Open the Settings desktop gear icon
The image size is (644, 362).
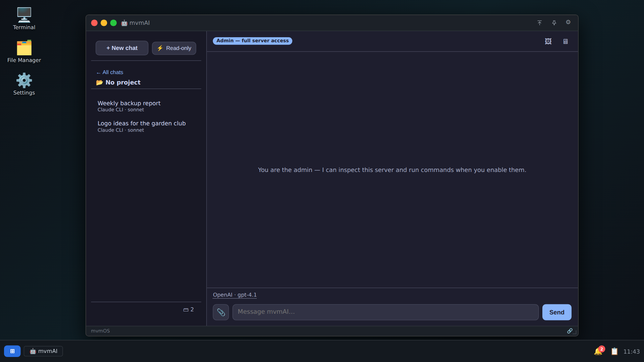tap(24, 84)
